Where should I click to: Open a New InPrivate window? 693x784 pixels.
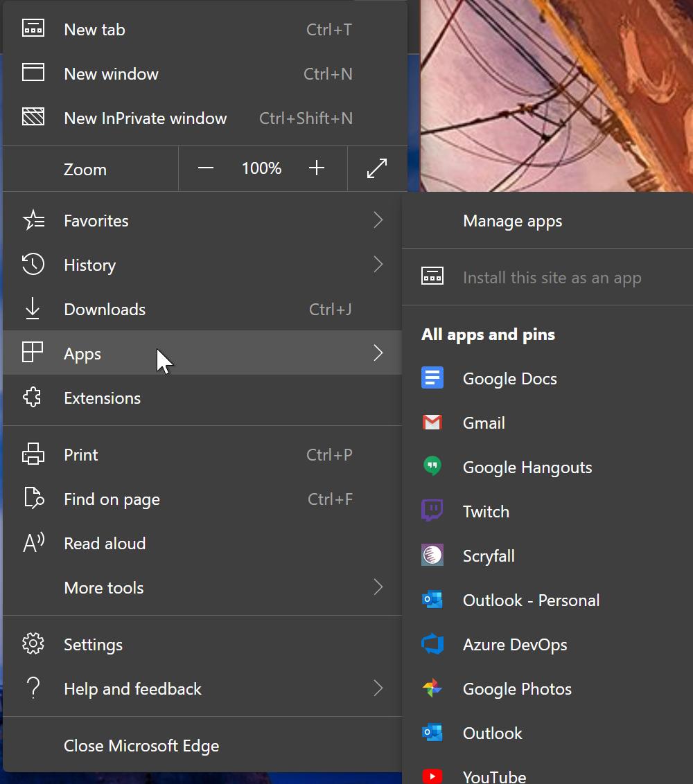point(204,118)
